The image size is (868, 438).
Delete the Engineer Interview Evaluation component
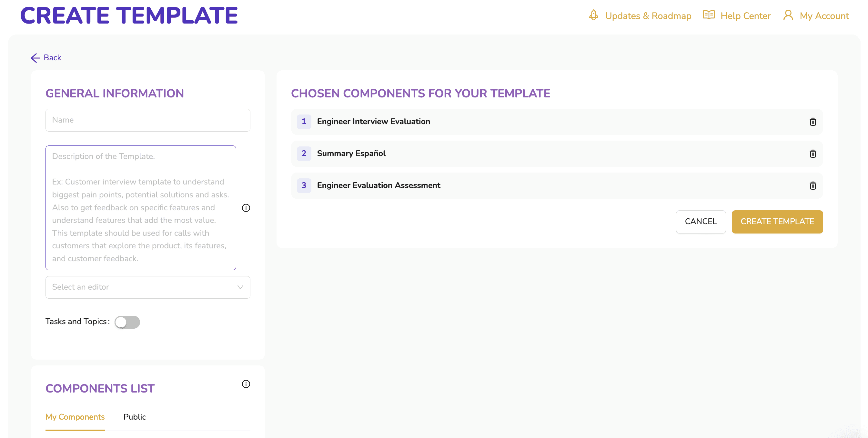[813, 122]
